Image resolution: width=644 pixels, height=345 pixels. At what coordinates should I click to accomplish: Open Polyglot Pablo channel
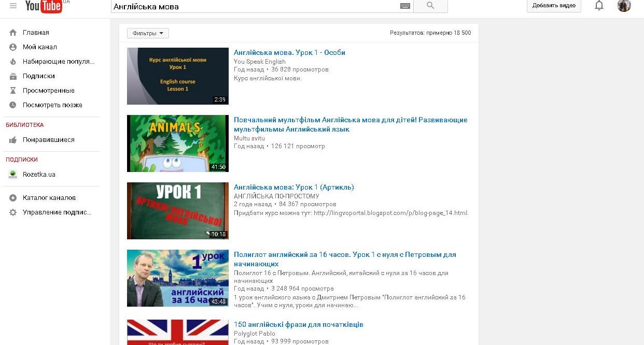coord(255,334)
